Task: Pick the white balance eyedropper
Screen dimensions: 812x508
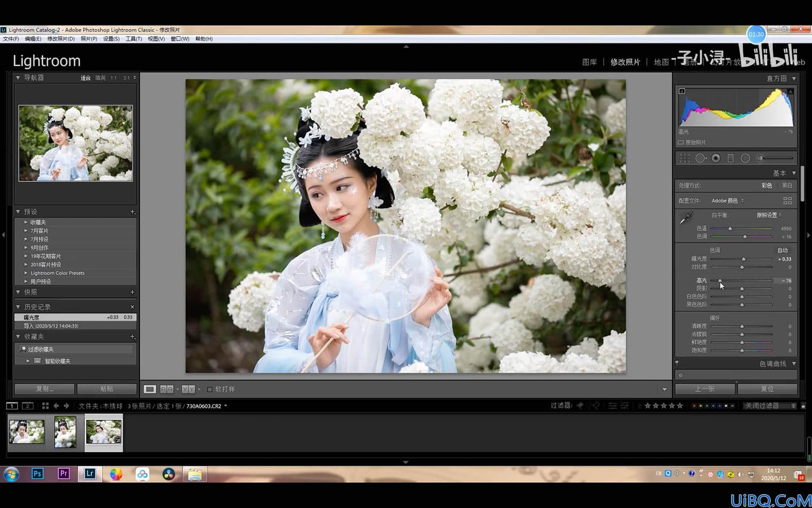Action: [x=686, y=217]
